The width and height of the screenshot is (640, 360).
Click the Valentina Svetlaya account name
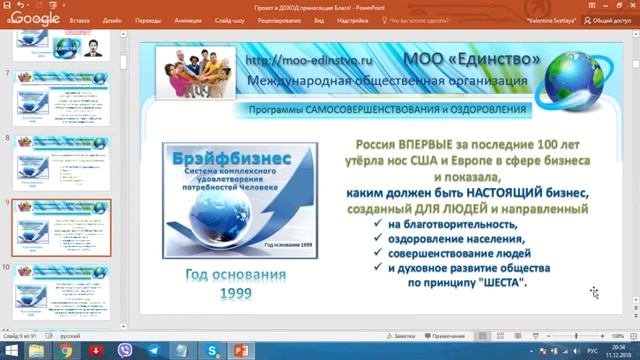551,20
